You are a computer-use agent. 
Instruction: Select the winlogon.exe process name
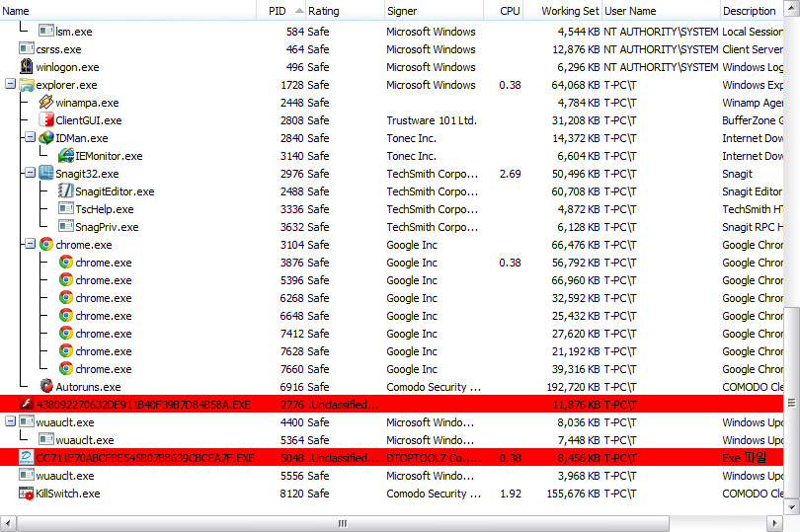tap(67, 67)
